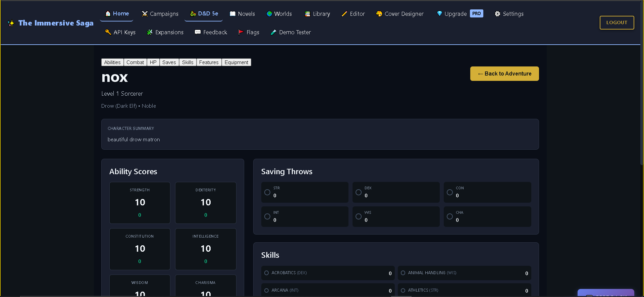This screenshot has height=297, width=644.
Task: Edit the Strength score value
Action: coord(140,202)
